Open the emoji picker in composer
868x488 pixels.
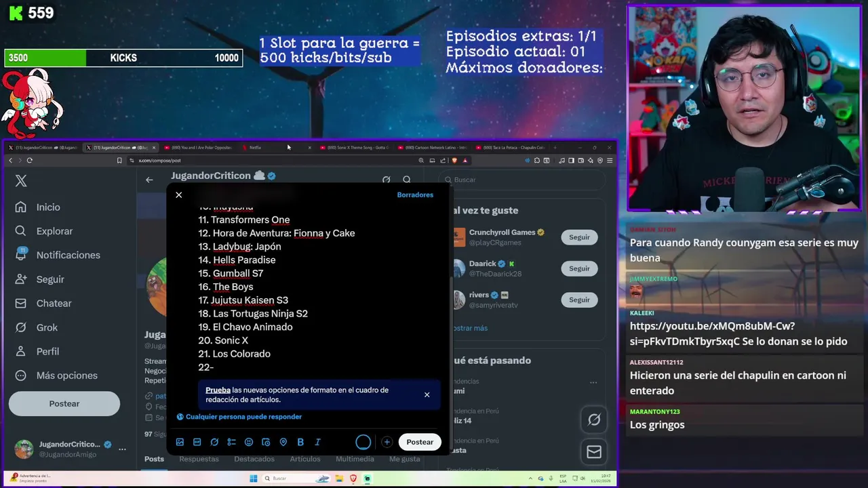click(249, 442)
